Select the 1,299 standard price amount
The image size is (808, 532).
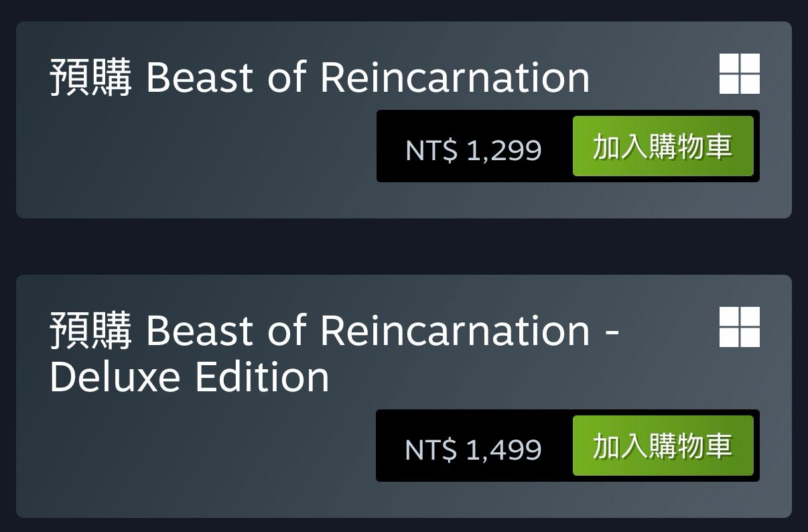(503, 150)
